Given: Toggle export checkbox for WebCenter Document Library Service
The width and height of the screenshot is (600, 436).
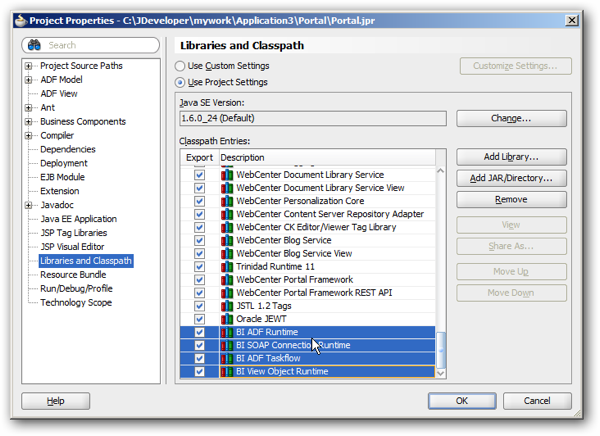Looking at the screenshot, I should [x=199, y=175].
